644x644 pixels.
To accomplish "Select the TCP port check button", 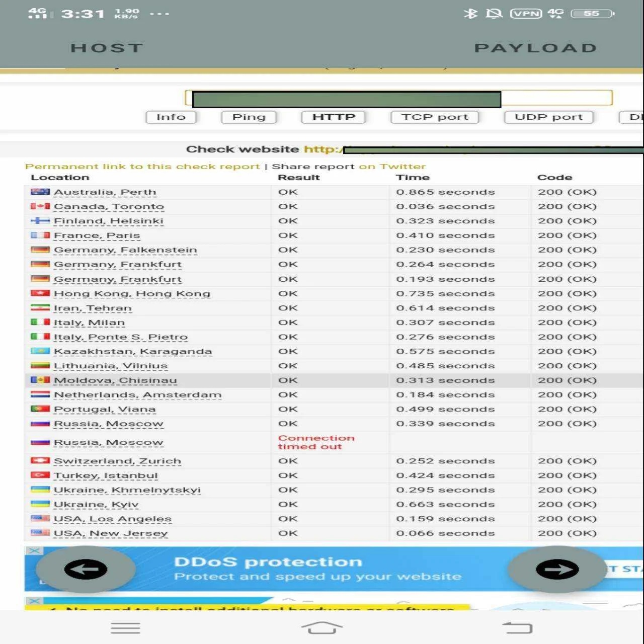I will click(x=435, y=117).
